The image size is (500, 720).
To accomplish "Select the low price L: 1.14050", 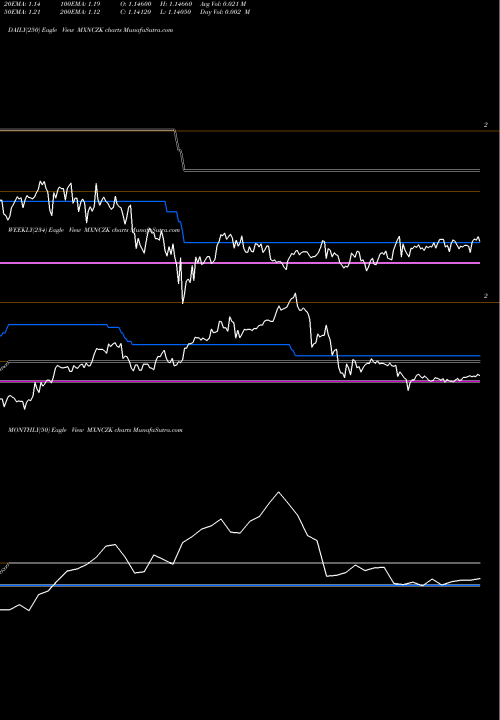I will (x=176, y=12).
